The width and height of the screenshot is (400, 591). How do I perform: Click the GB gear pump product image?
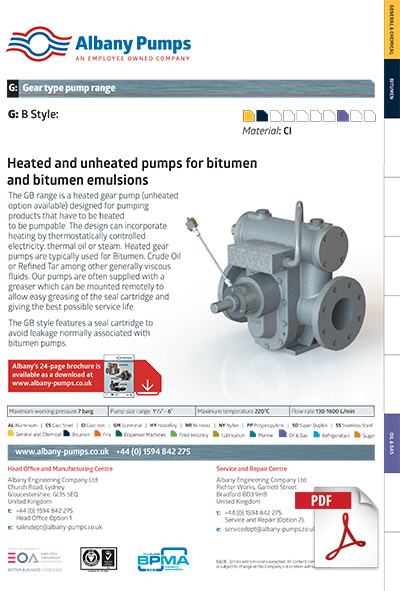[x=277, y=278]
